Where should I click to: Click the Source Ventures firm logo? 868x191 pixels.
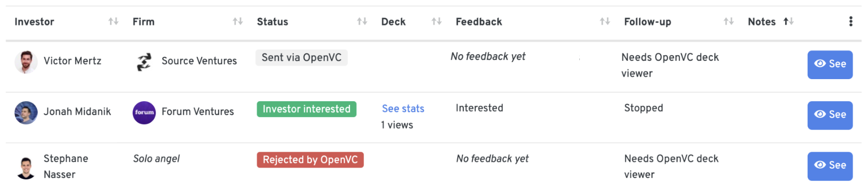(x=144, y=62)
